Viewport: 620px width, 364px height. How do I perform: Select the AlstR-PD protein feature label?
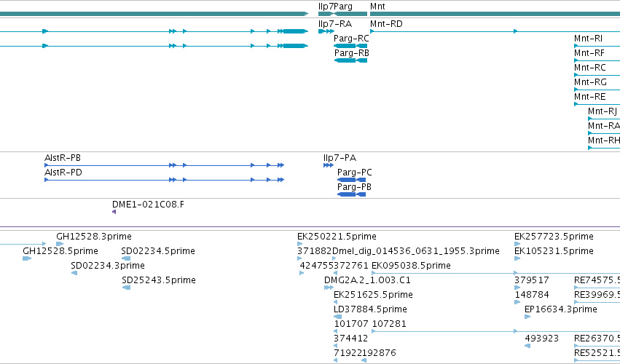tap(63, 173)
